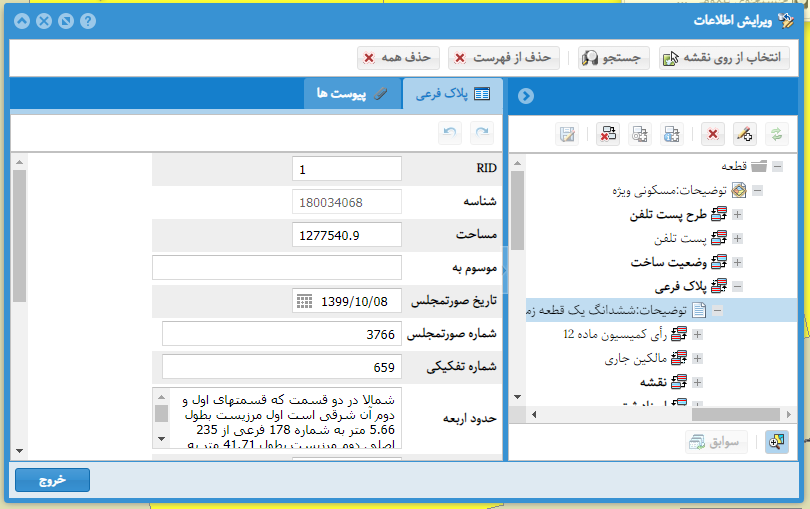Click the table with red X remove icon
Viewport: 810px width, 509px height.
click(x=608, y=134)
